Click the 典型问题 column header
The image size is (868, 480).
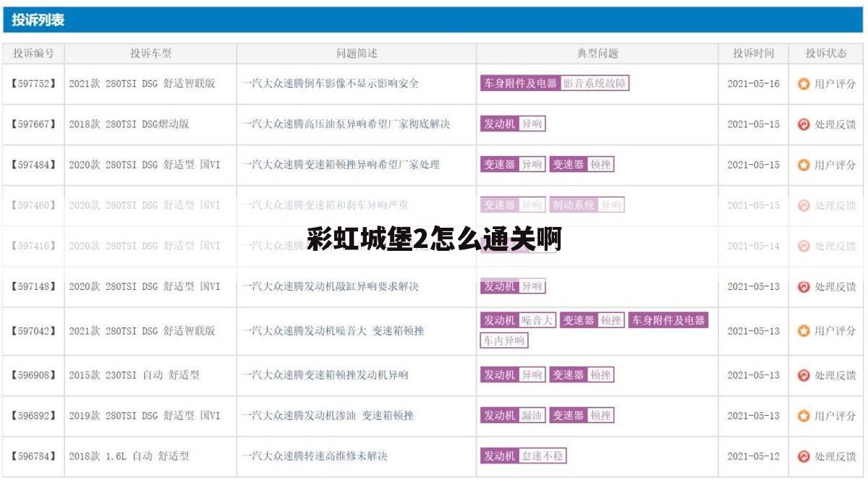tap(597, 53)
